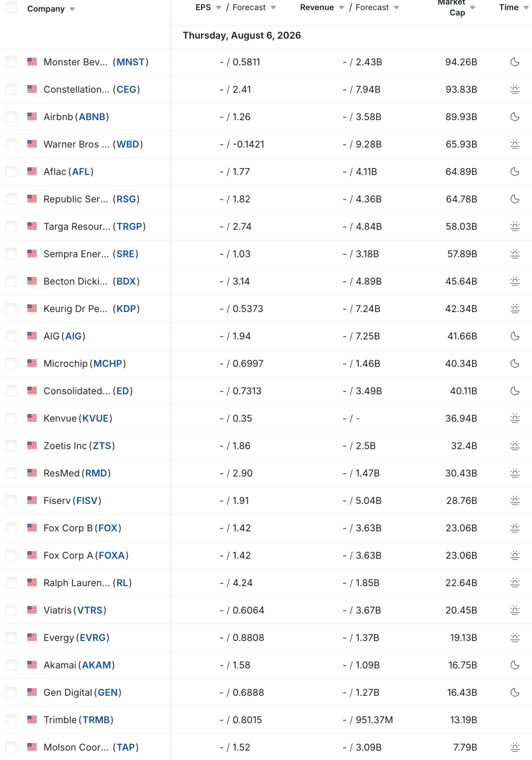Click the US flag icon beside Zoetis Inc
The height and width of the screenshot is (760, 532).
32,445
